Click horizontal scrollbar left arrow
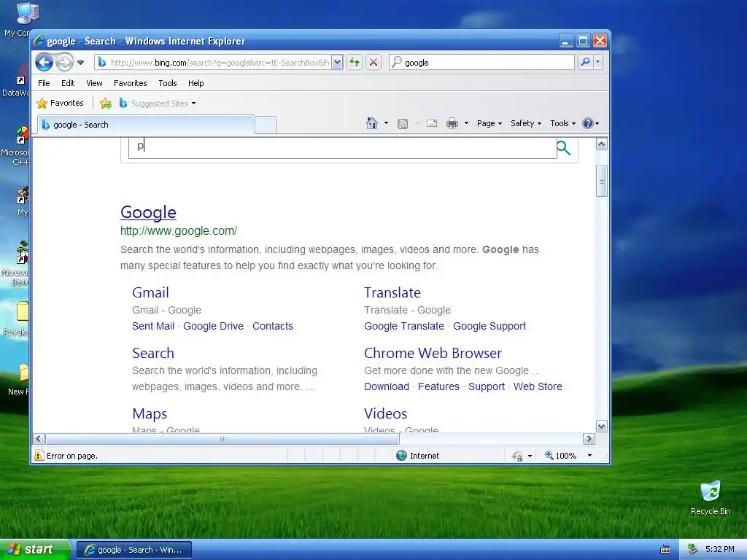 point(39,438)
